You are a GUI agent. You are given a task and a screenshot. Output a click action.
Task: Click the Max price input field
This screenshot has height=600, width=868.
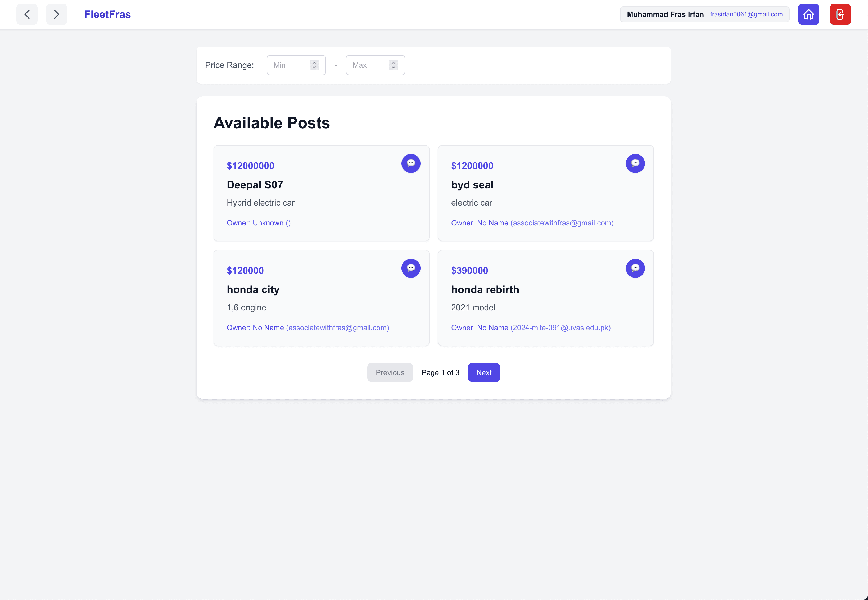[x=375, y=65]
